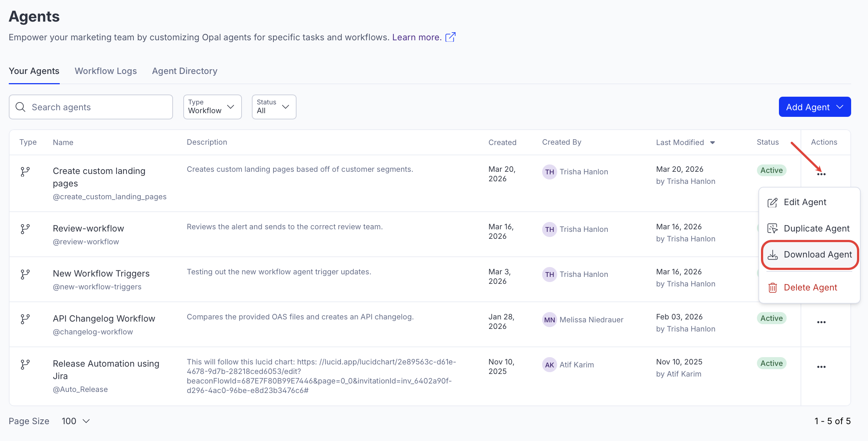Choose Delete Agent in the actions menu

coord(810,288)
